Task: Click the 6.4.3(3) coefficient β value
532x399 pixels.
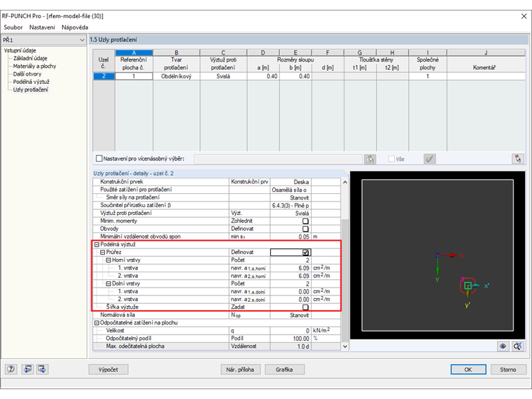Action: click(x=290, y=206)
